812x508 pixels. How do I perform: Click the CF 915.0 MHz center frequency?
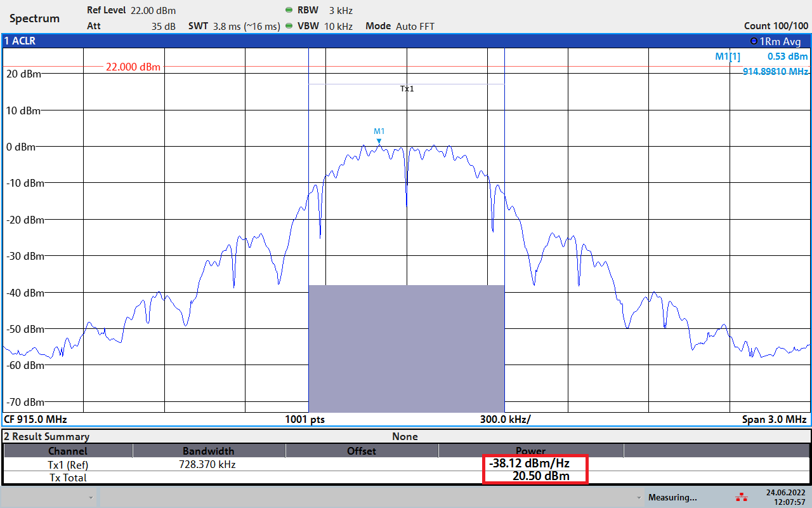coord(36,420)
